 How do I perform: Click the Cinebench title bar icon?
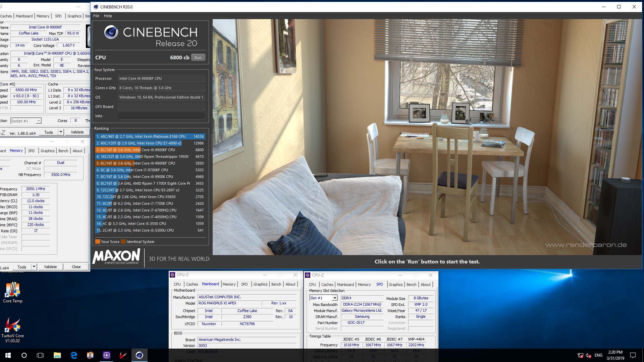(96, 7)
